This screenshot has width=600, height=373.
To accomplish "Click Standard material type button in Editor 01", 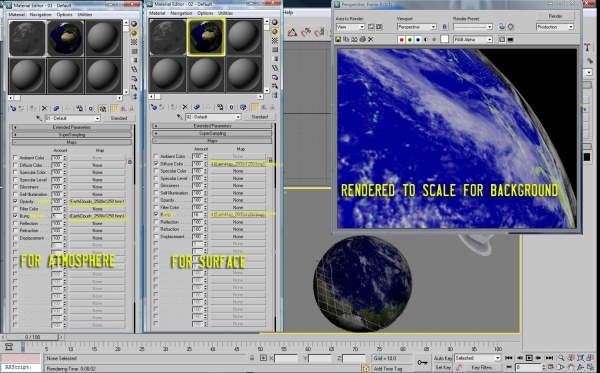I will click(119, 119).
